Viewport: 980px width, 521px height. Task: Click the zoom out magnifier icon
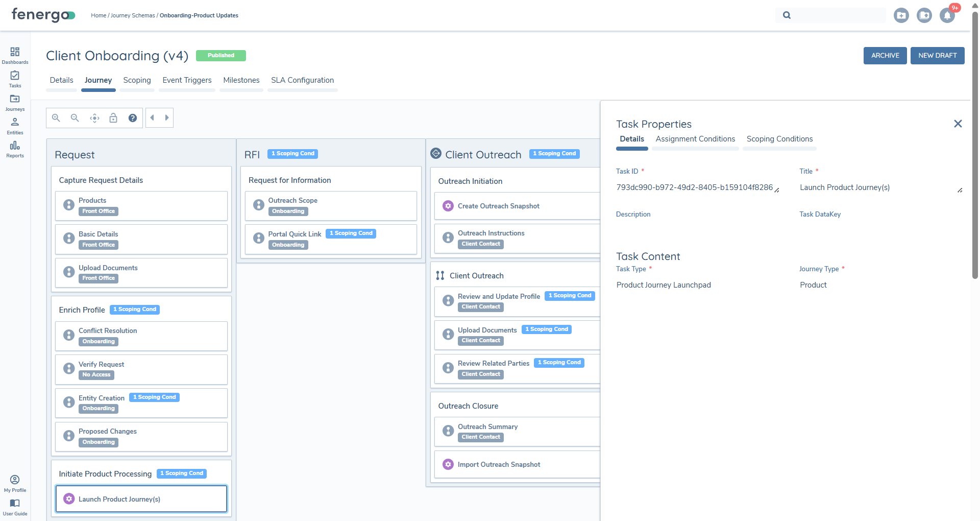point(75,118)
